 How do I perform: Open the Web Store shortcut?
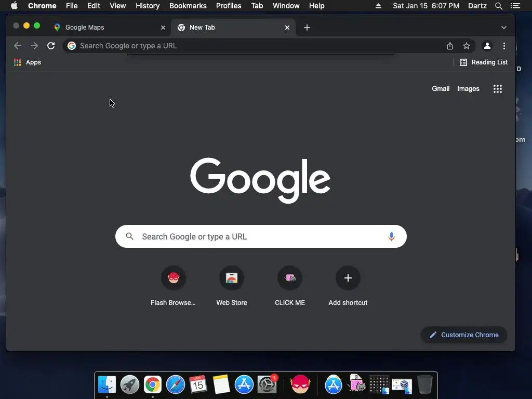coord(232,286)
